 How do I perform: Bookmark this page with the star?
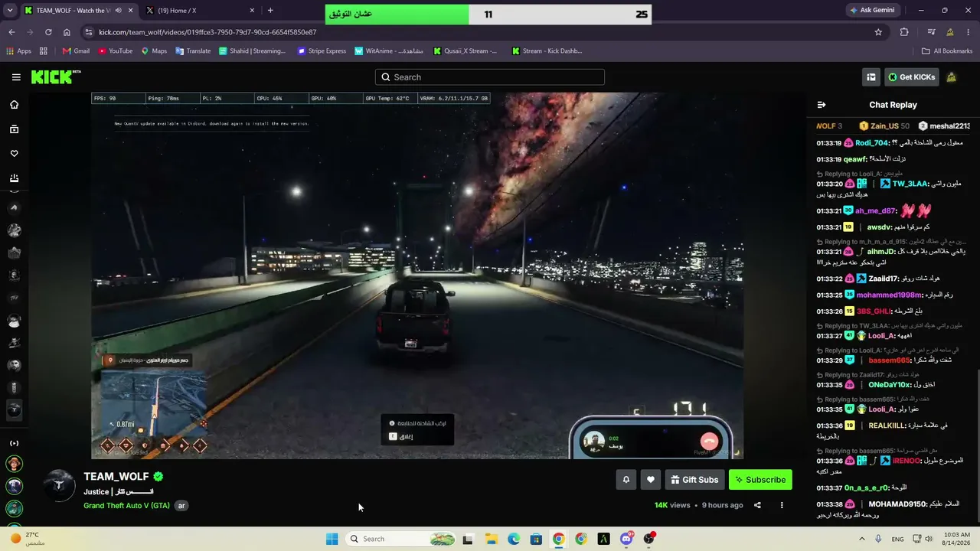click(x=878, y=32)
